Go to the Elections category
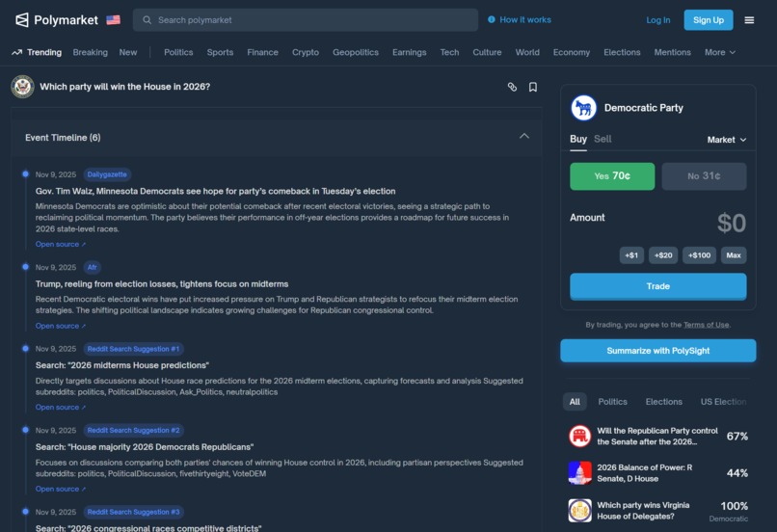The width and height of the screenshot is (777, 532). 622,52
